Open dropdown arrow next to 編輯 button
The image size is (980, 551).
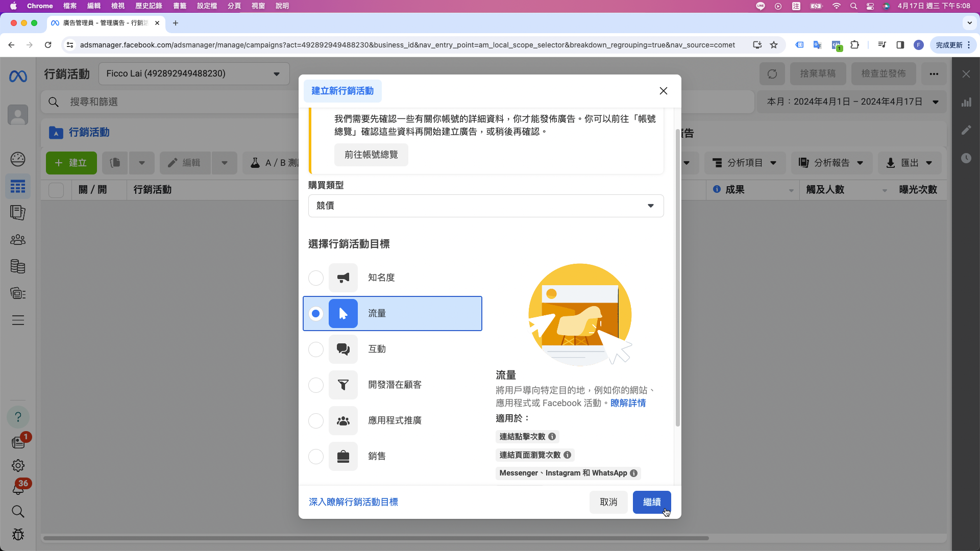[225, 163]
